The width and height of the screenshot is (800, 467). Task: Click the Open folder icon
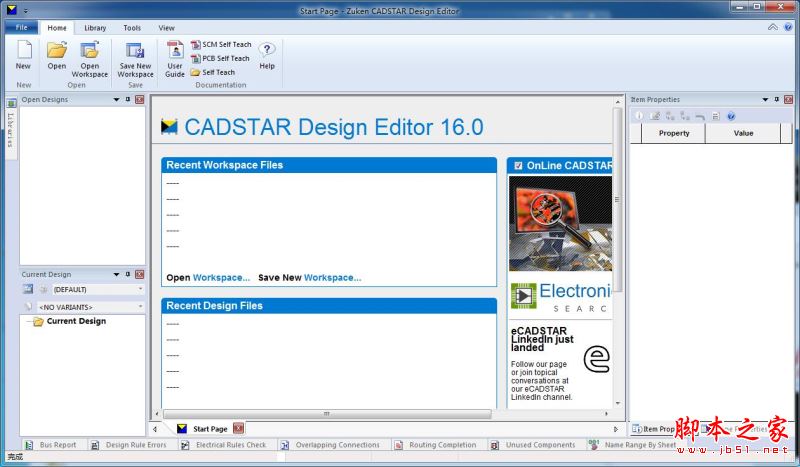[x=57, y=50]
